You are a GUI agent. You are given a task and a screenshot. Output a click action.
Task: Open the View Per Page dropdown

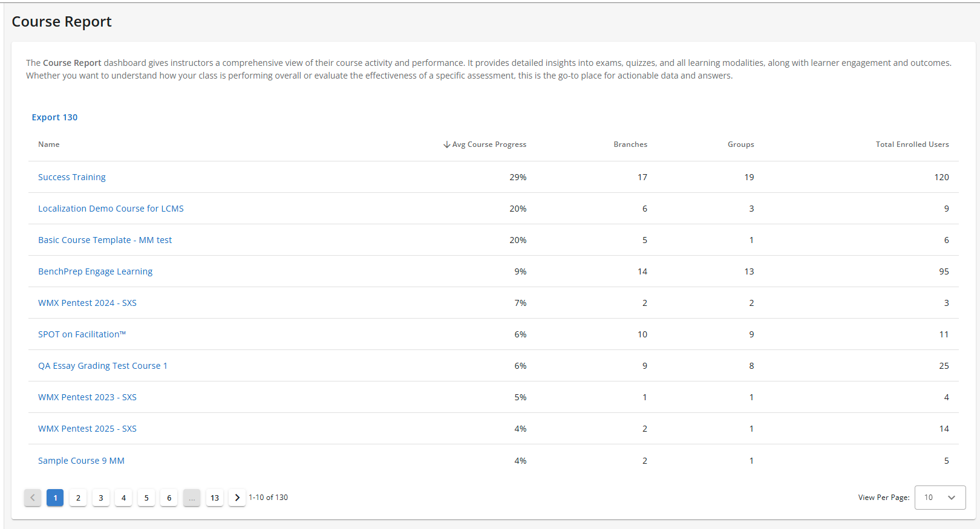(939, 498)
